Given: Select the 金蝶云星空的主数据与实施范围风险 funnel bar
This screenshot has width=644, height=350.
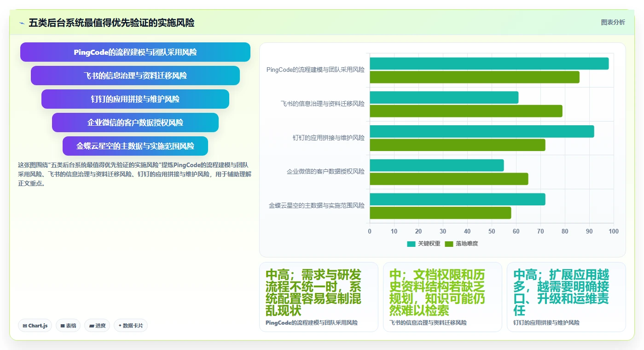Looking at the screenshot, I should pyautogui.click(x=135, y=146).
